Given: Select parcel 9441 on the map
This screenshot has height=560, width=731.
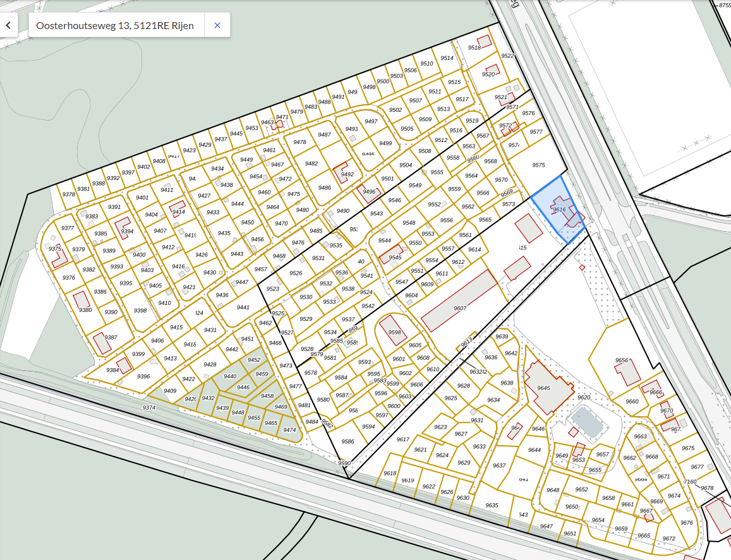Looking at the screenshot, I should point(243,307).
